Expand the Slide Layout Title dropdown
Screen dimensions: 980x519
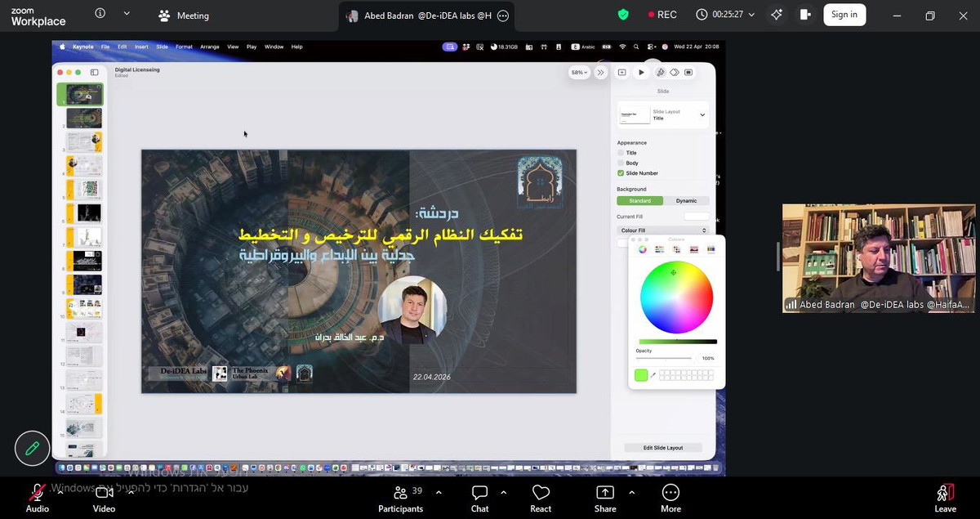pyautogui.click(x=702, y=115)
